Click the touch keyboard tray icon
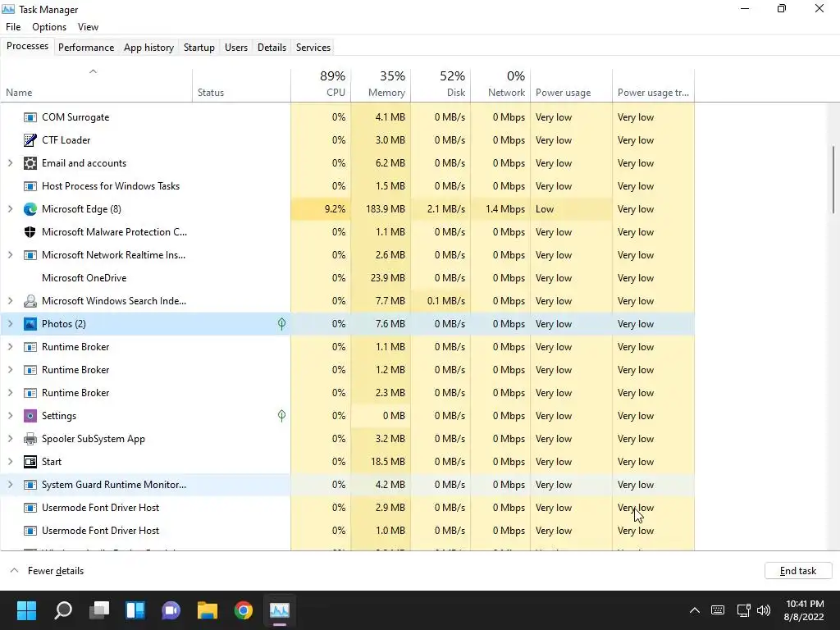This screenshot has width=840, height=630. pyautogui.click(x=718, y=610)
